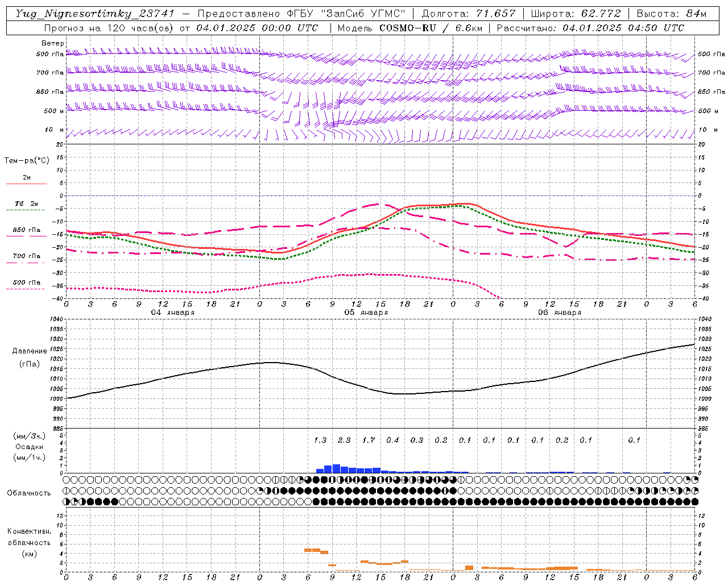The width and height of the screenshot is (728, 582).
Task: Click the 'Высота: 84м' header field
Action: (x=672, y=14)
